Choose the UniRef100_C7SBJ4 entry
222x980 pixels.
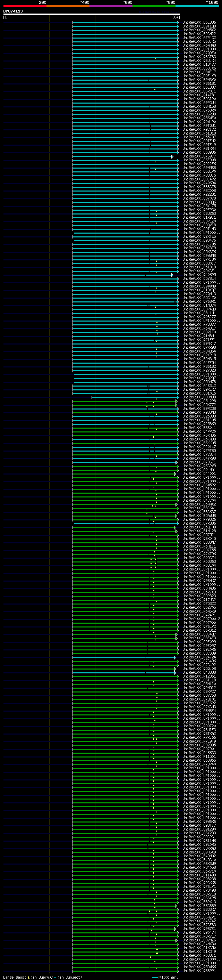(199, 455)
